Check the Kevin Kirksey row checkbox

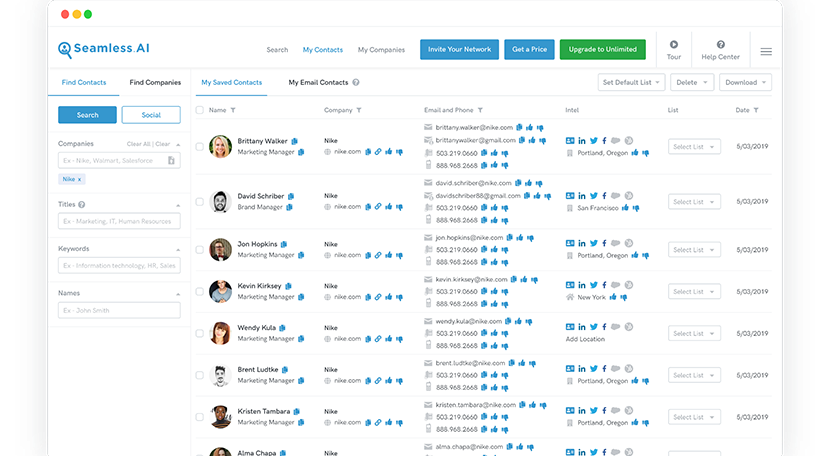point(200,291)
